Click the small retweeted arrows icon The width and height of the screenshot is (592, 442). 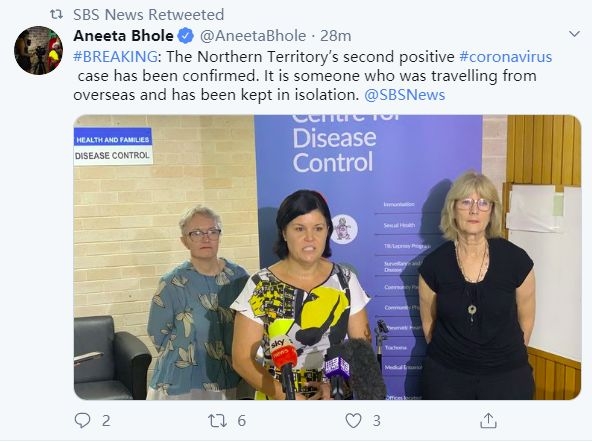coord(57,15)
